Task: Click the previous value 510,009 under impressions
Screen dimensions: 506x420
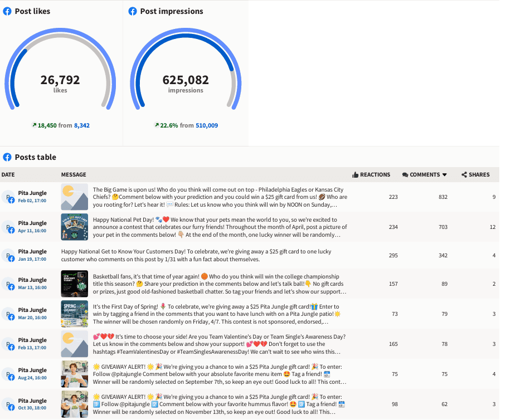Action: point(206,125)
